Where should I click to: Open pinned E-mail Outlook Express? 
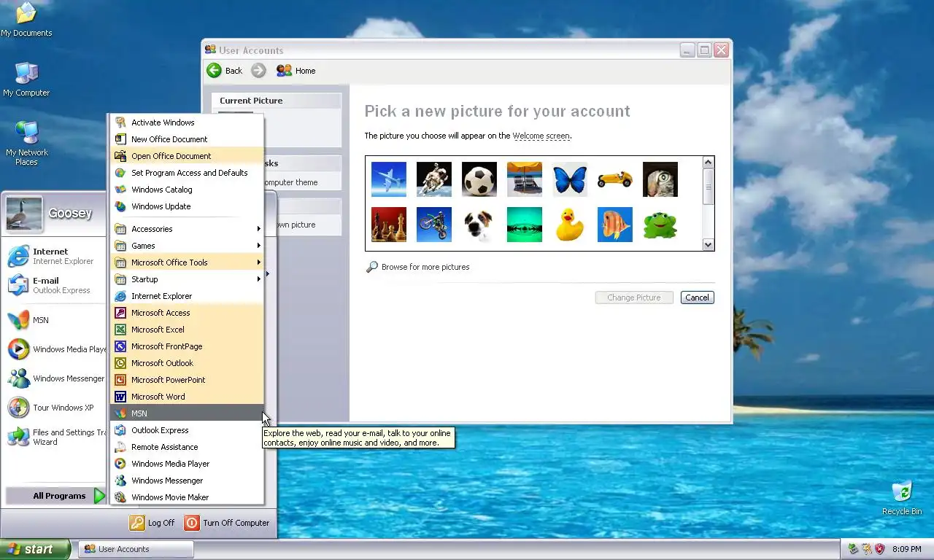click(x=56, y=285)
